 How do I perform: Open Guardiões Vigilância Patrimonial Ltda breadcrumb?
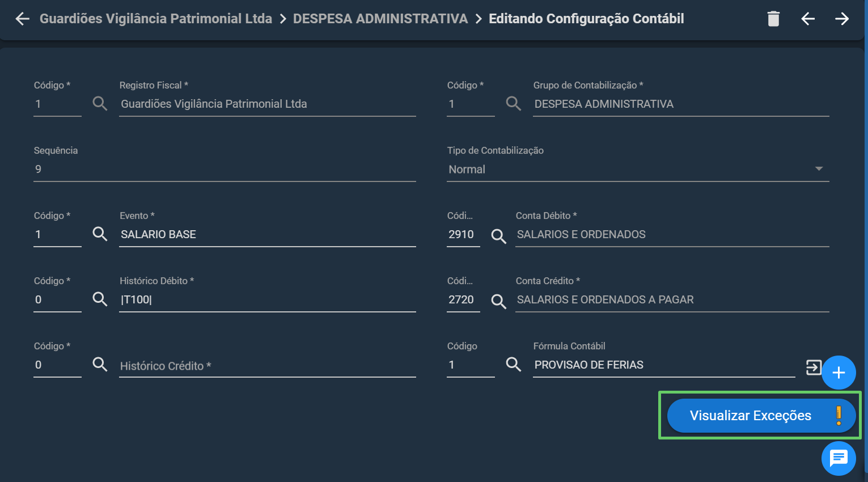156,19
